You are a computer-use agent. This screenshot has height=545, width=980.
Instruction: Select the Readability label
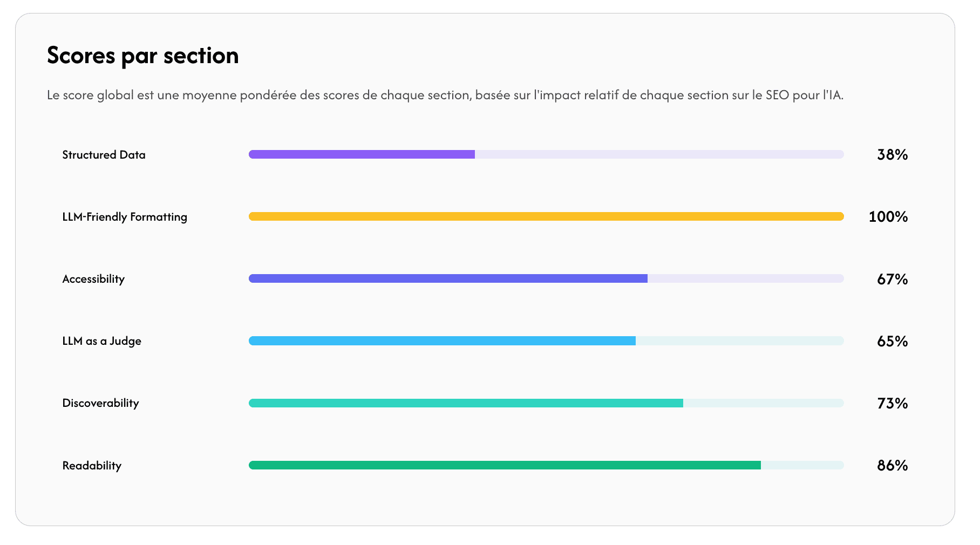pos(92,466)
